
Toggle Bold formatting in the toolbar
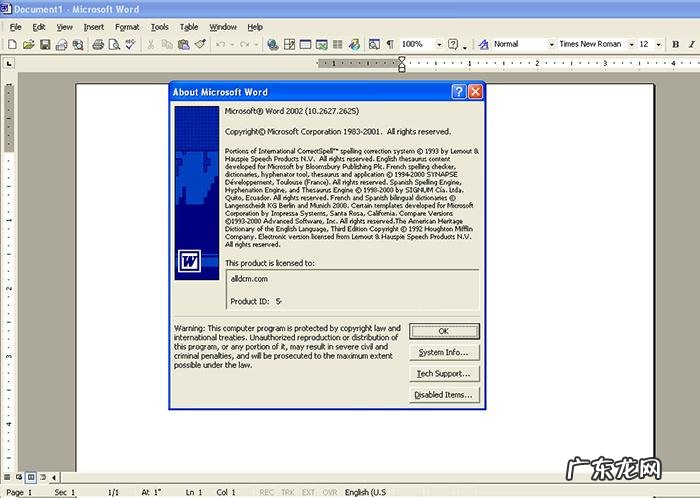(x=674, y=45)
